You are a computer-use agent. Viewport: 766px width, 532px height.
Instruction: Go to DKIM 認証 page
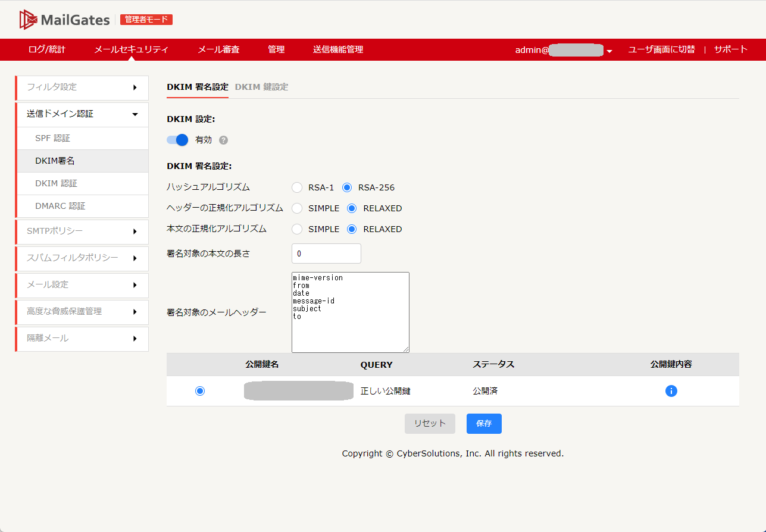(82, 184)
